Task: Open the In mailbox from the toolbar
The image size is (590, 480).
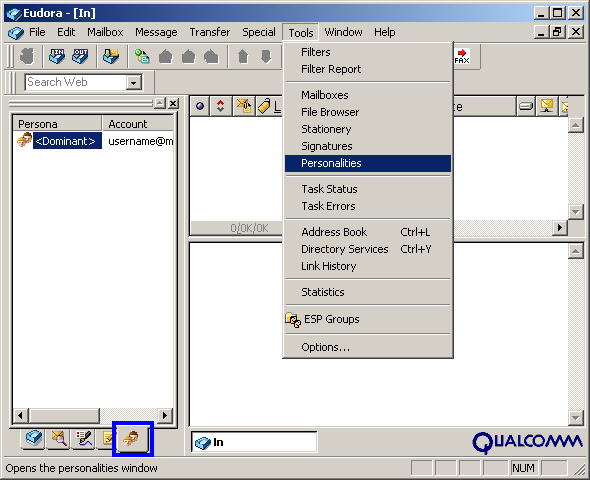Action: point(57,56)
